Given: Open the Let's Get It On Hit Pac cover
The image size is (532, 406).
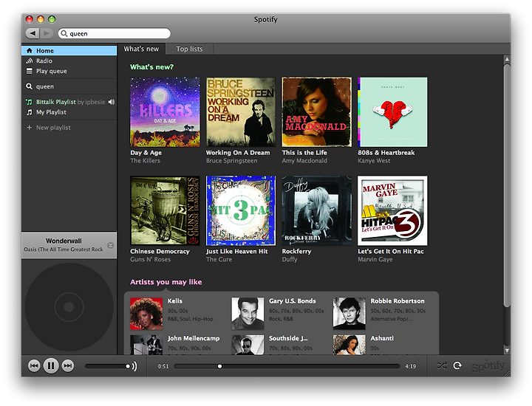Looking at the screenshot, I should coord(392,210).
